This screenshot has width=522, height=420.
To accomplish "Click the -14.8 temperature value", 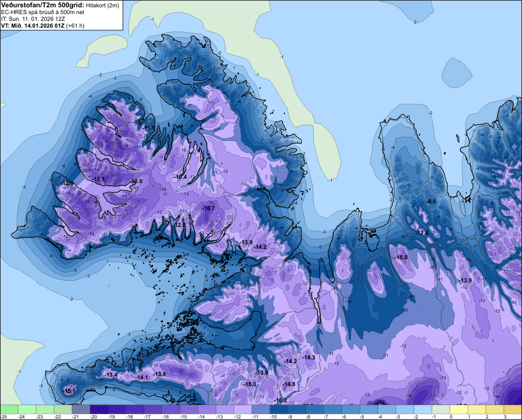I will pos(289,383).
